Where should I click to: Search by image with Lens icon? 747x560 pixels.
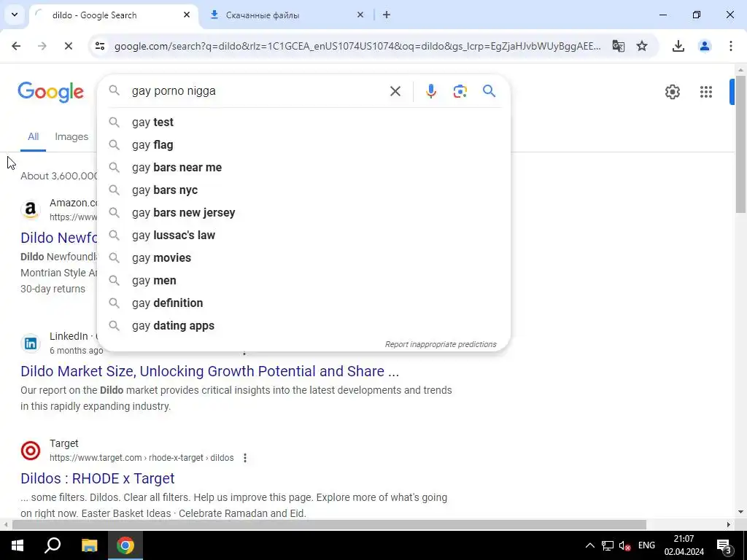tap(460, 91)
